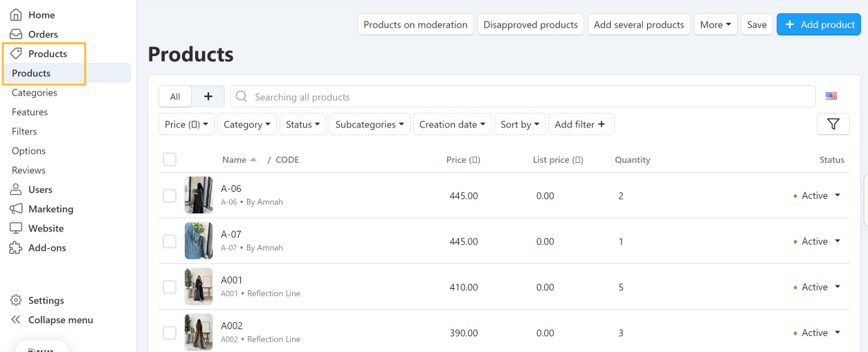Open Products on moderation

point(415,24)
